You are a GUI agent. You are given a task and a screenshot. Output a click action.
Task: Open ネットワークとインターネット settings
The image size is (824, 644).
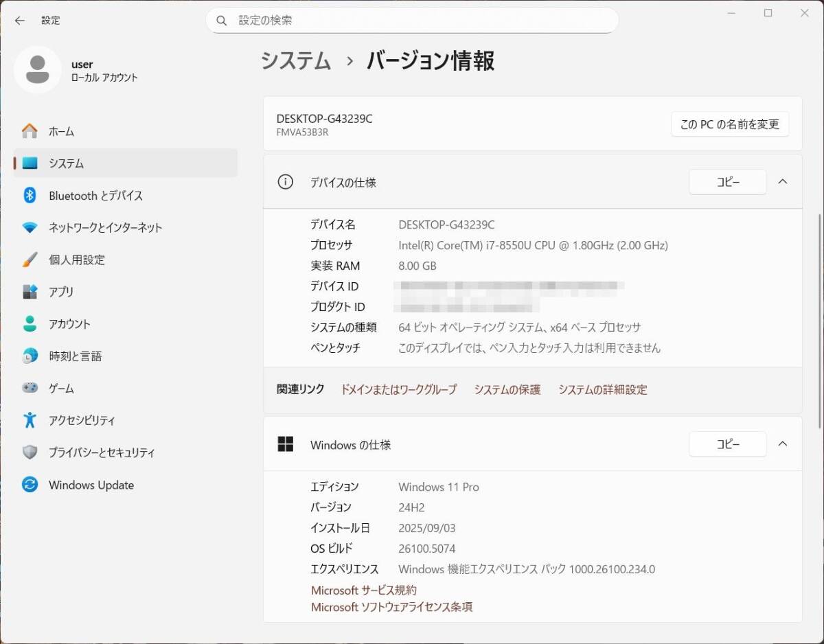click(x=126, y=227)
